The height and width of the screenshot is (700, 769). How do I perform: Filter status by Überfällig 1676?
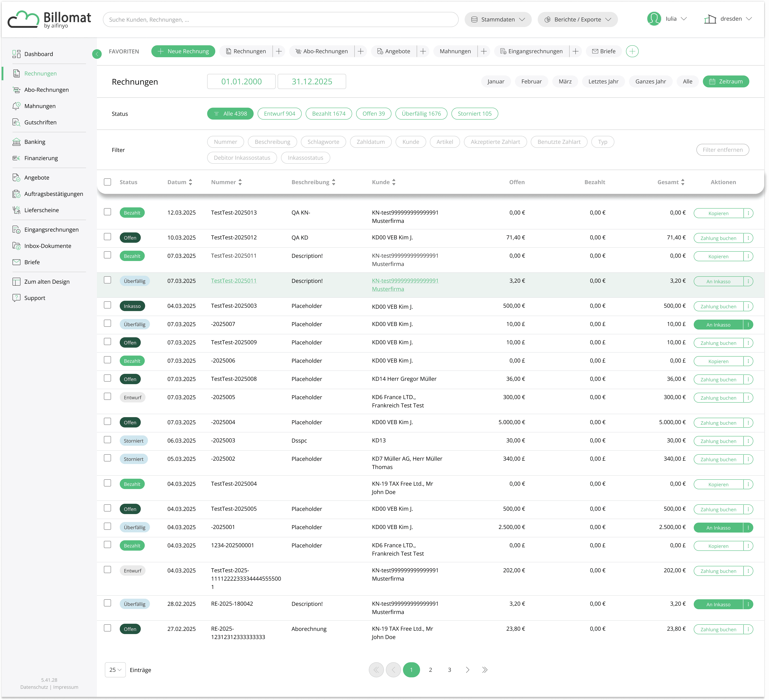click(x=421, y=114)
